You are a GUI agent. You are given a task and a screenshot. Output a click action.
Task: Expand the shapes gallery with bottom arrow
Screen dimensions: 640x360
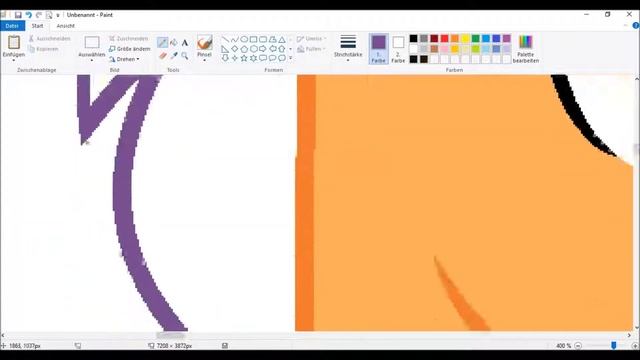point(291,58)
